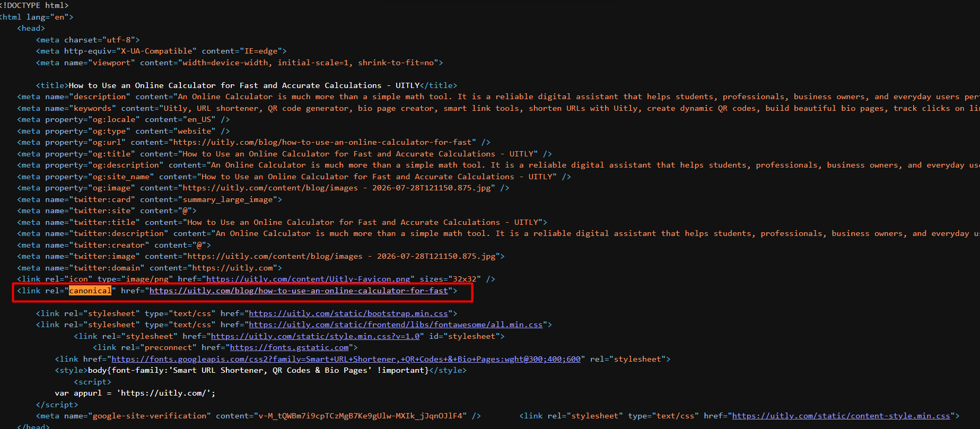Select the twitter:image meta line

coord(261,256)
